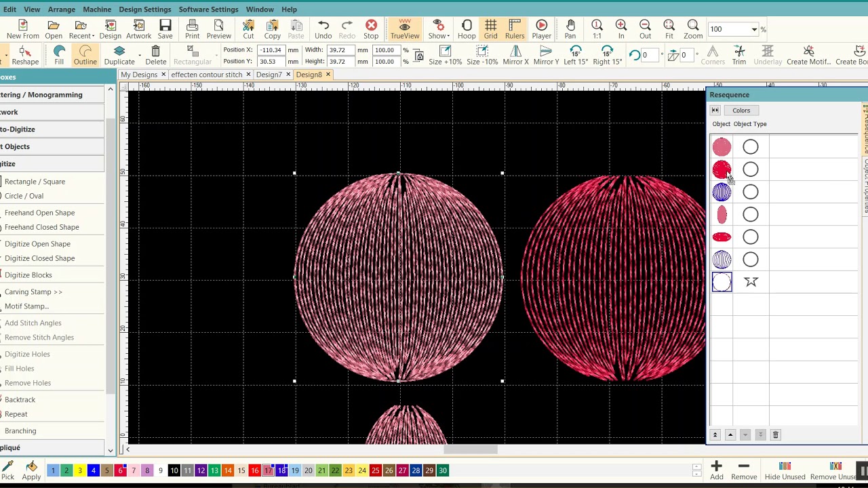Click the Print icon
Image resolution: width=868 pixels, height=488 pixels.
click(x=193, y=29)
